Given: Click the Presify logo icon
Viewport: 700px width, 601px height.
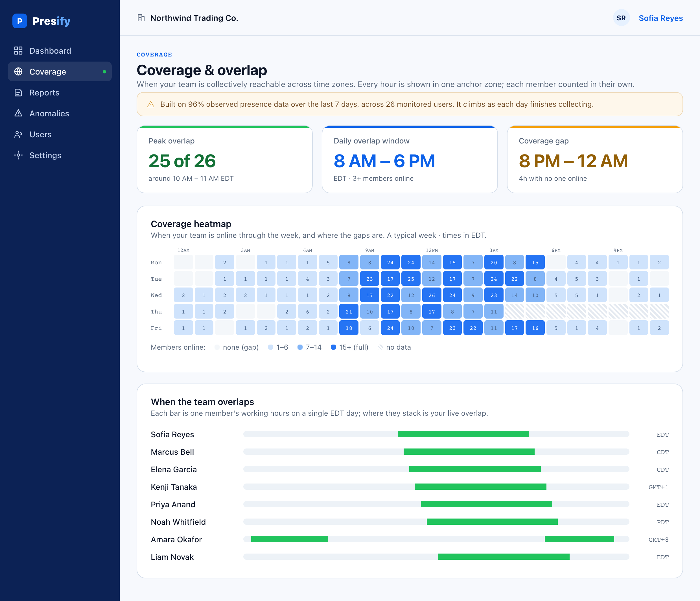Looking at the screenshot, I should (x=19, y=21).
